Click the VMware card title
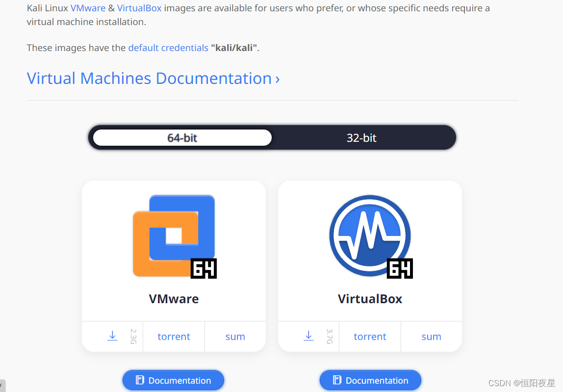 174,299
